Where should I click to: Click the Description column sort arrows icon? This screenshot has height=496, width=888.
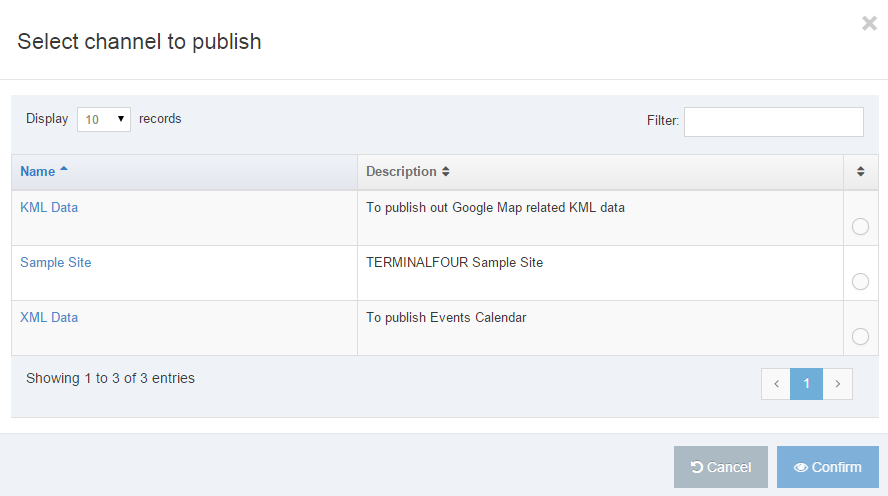[446, 172]
